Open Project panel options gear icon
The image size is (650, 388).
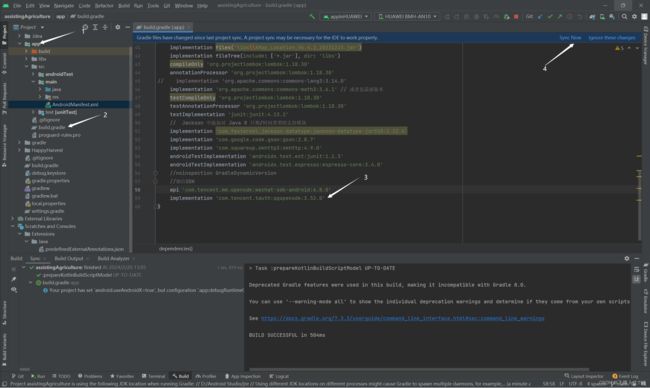[118, 27]
